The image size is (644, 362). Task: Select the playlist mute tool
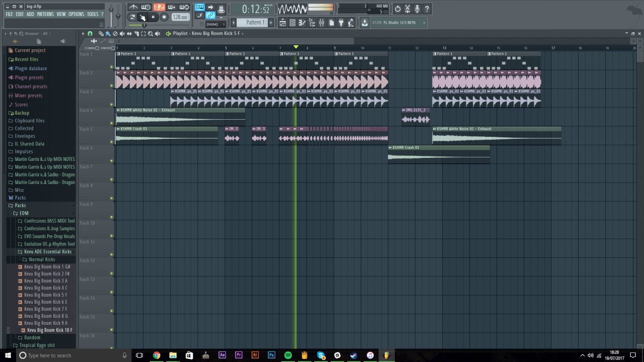(122, 34)
